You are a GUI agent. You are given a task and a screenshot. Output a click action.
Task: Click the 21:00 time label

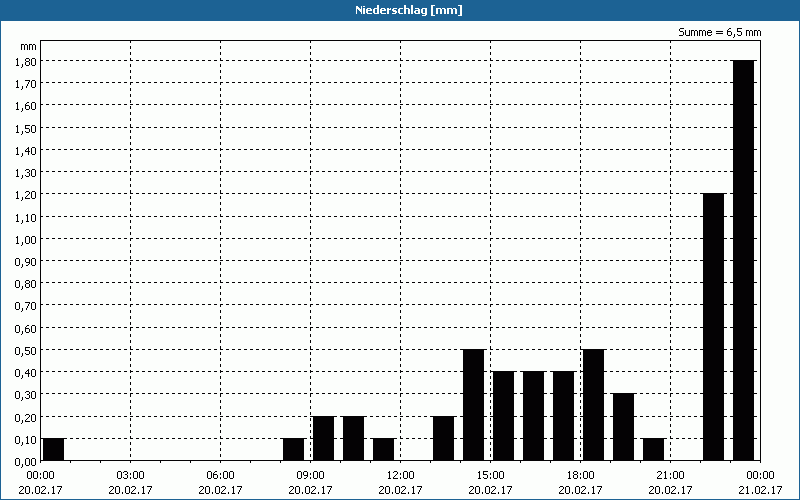coord(670,475)
